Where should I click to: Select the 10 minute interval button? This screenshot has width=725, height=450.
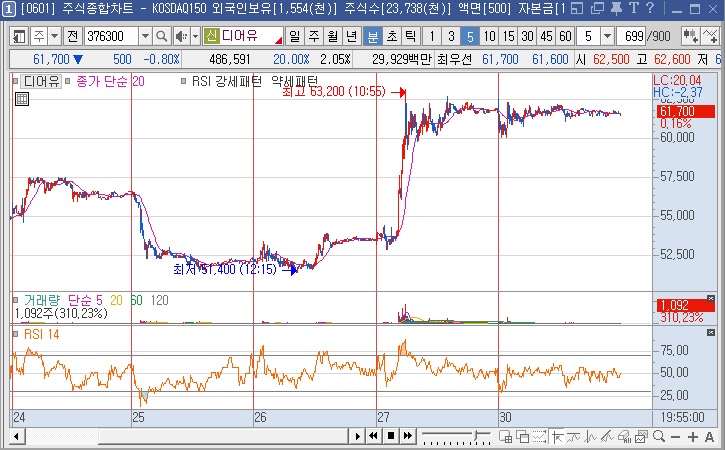[489, 36]
